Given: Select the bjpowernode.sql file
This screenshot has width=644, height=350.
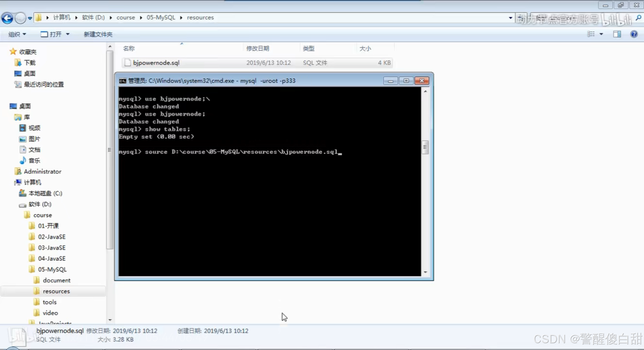Looking at the screenshot, I should [257, 63].
